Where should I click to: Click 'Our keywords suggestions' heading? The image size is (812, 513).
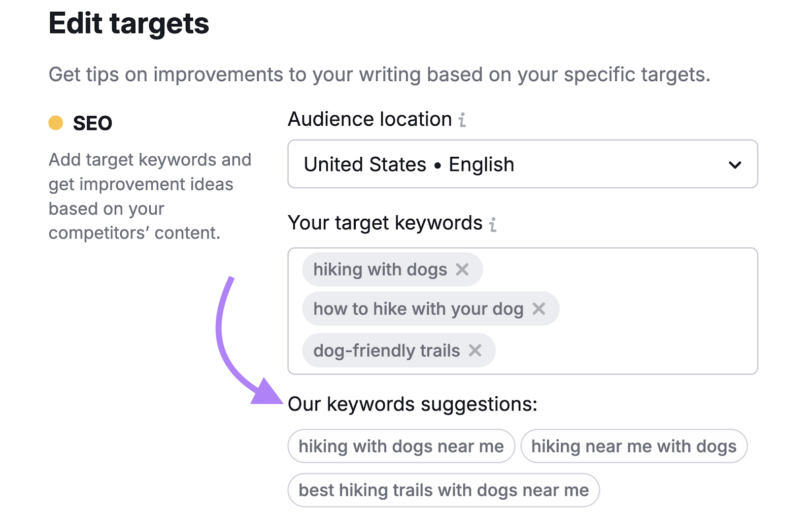(413, 404)
